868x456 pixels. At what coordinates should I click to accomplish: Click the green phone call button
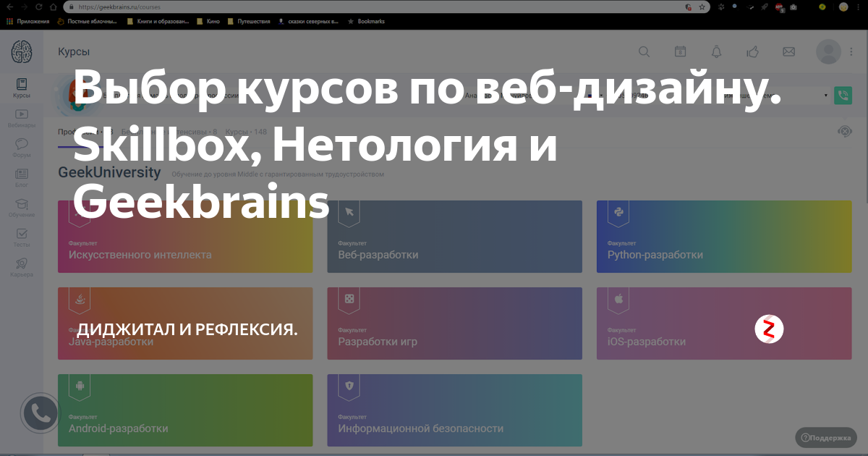pyautogui.click(x=843, y=95)
